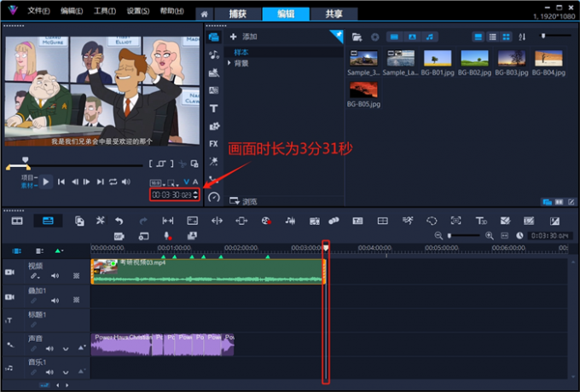Toggle photo files display in library
580x392 pixels.
pos(412,37)
